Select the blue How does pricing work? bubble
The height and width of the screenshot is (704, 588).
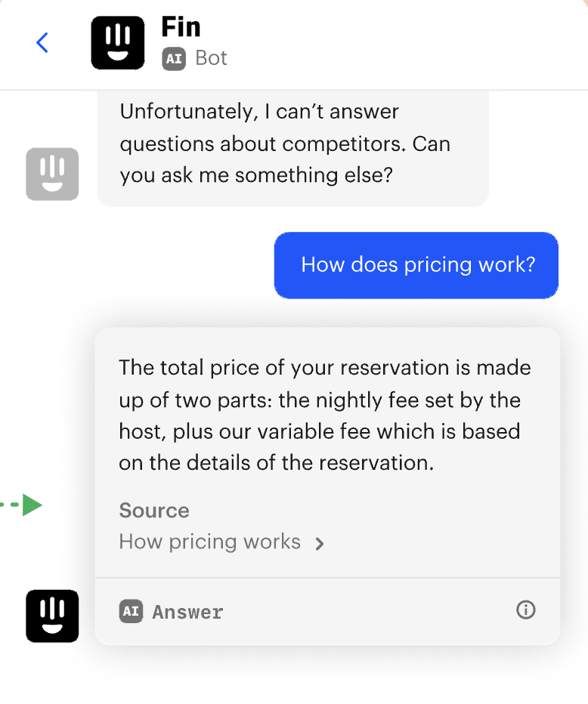click(416, 265)
